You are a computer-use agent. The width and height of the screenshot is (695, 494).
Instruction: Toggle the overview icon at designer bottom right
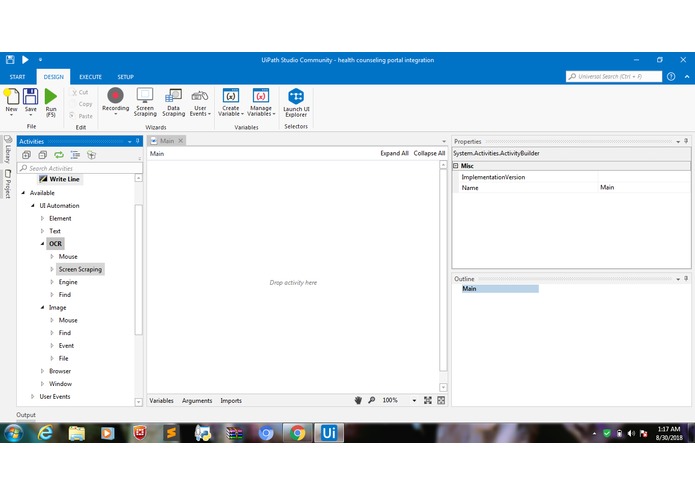pyautogui.click(x=441, y=400)
